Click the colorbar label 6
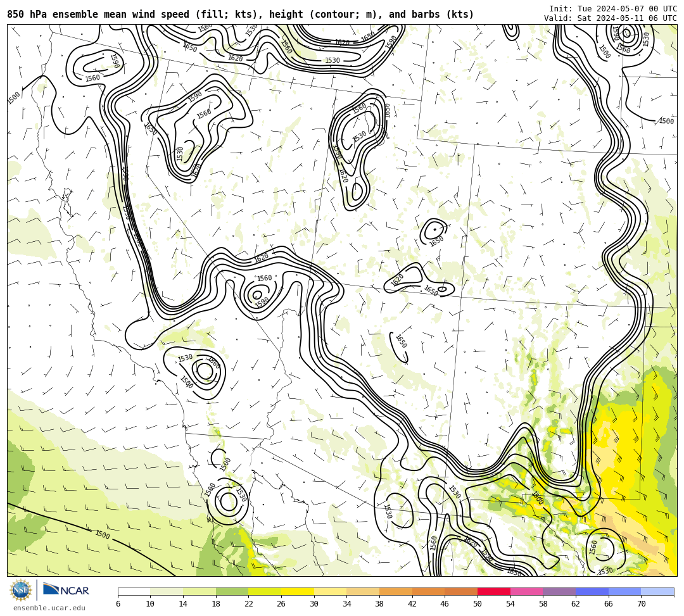684x616 pixels. (x=118, y=604)
